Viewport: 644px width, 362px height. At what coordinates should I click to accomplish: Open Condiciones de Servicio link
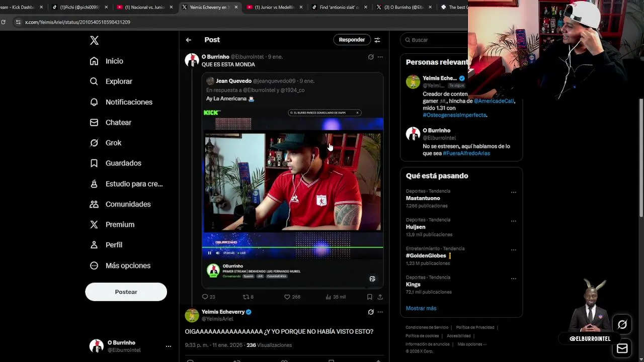(x=427, y=327)
